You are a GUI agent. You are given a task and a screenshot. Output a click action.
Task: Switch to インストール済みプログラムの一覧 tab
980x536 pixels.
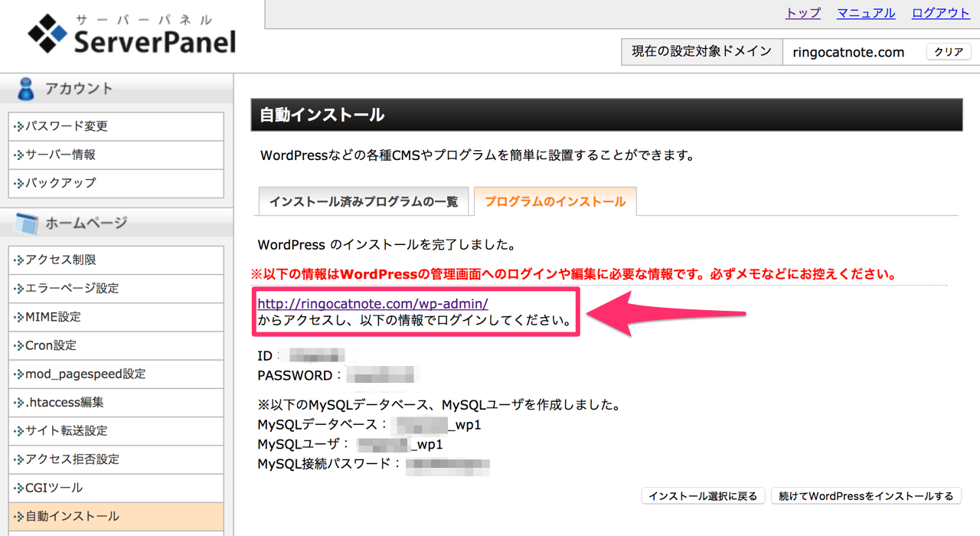coord(363,202)
